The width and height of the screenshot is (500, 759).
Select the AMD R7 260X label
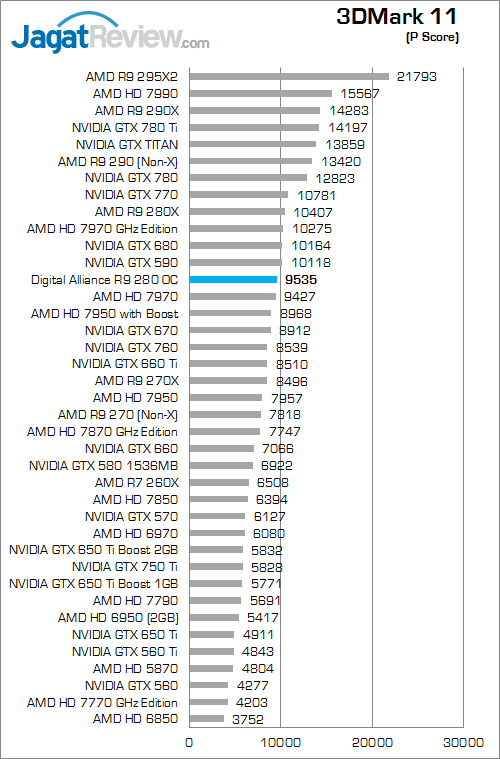[136, 483]
